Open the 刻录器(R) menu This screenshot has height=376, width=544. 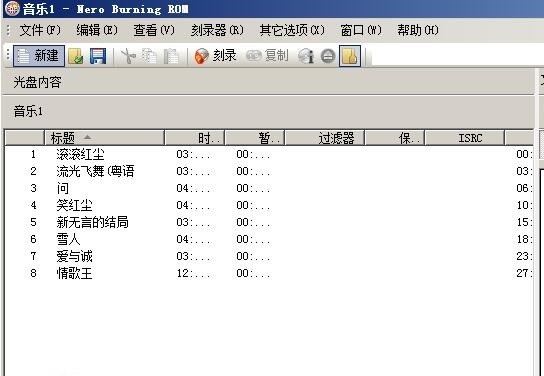tap(217, 30)
